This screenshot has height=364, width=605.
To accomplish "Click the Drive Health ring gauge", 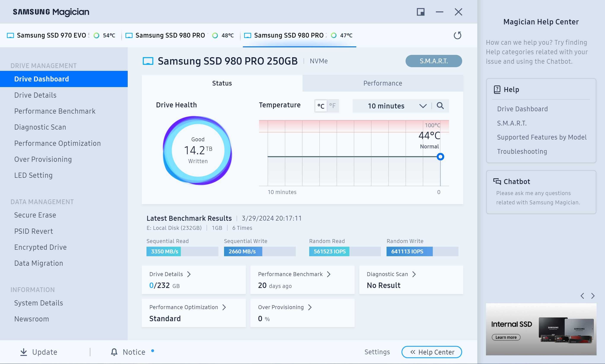I will (198, 150).
